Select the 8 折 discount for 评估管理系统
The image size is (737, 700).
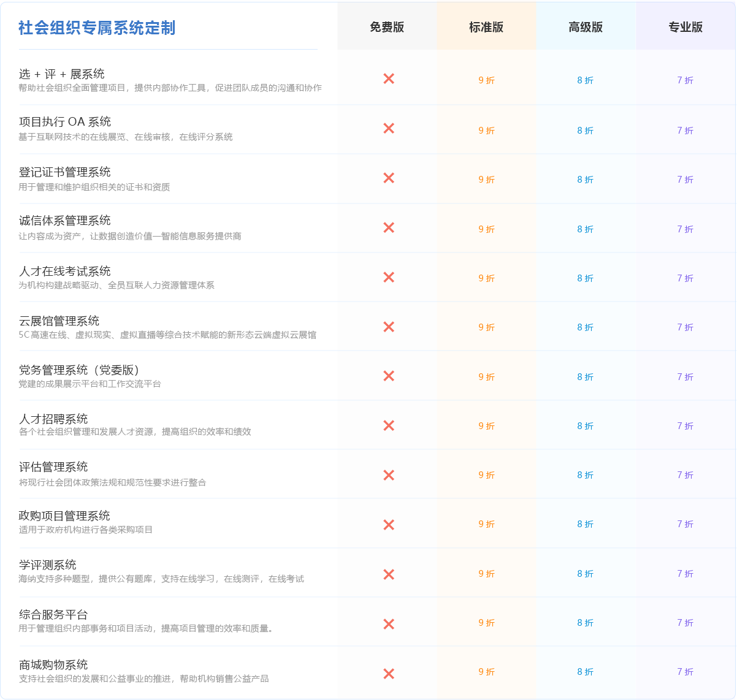tap(586, 474)
